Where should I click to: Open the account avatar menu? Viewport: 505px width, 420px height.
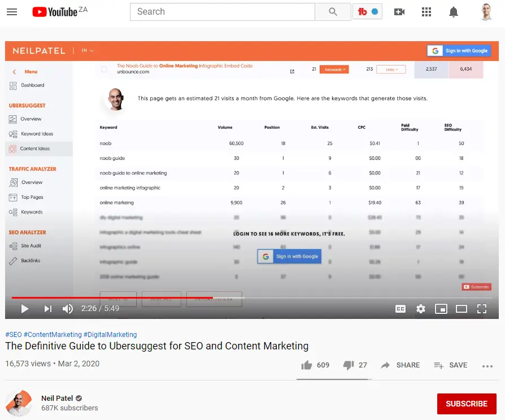[x=486, y=12]
